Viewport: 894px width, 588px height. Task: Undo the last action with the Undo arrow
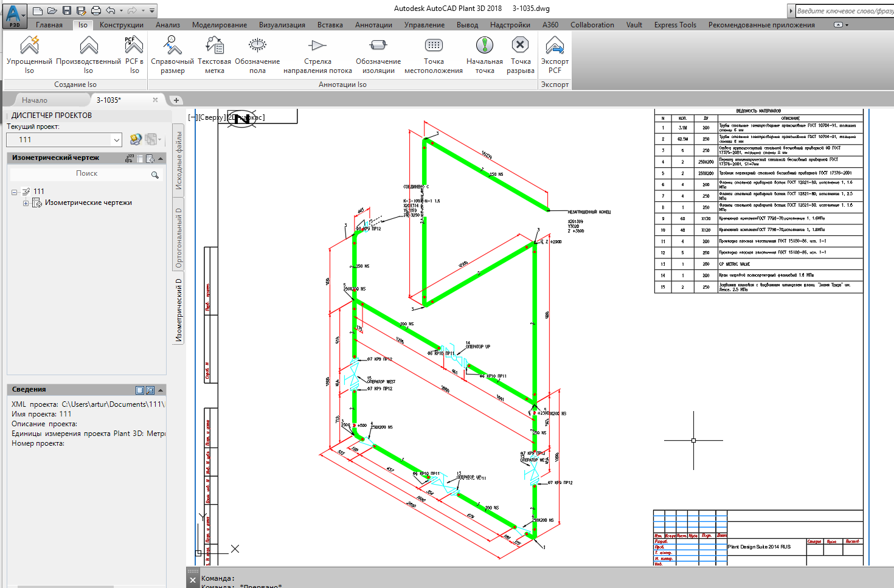point(111,10)
